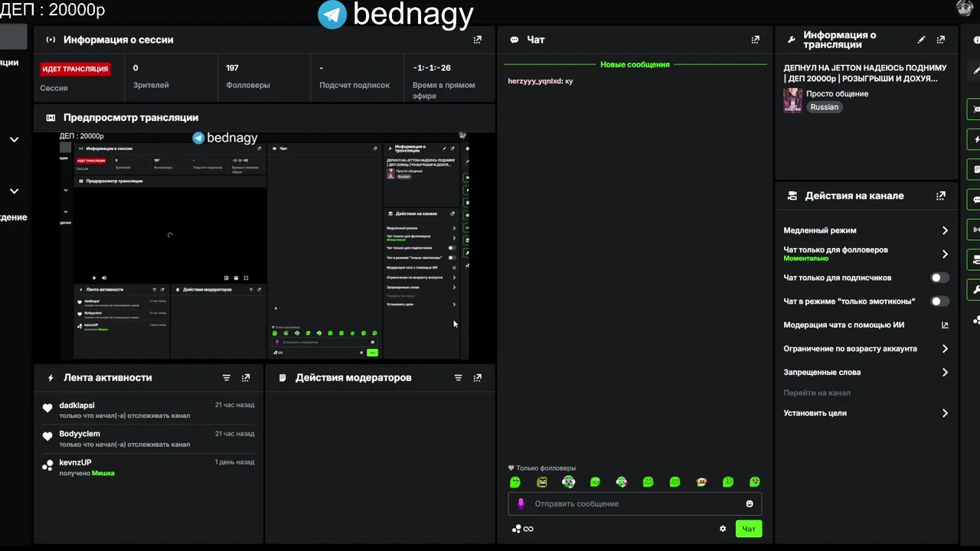
Task: Click the -1:-1:-26 live time value
Action: [432, 68]
